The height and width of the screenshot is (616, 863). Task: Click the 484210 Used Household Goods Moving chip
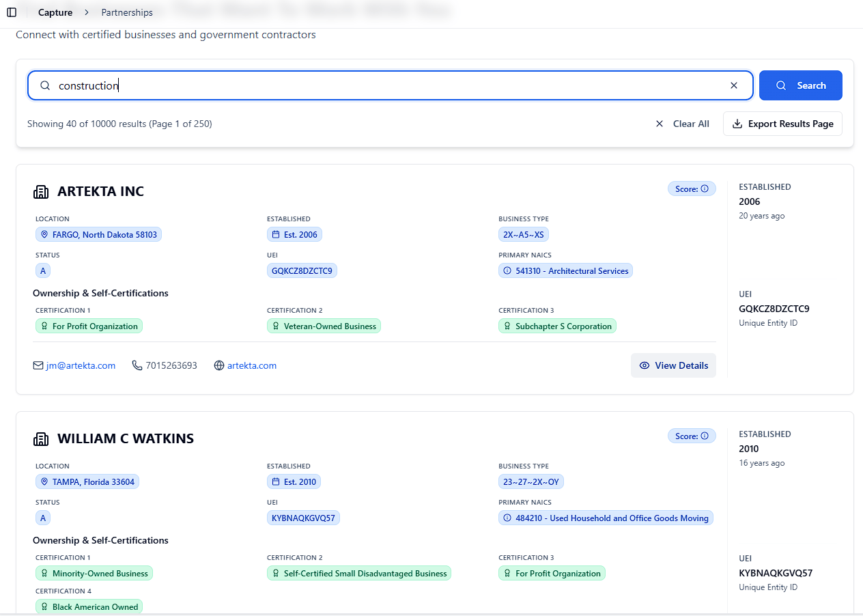pos(606,518)
